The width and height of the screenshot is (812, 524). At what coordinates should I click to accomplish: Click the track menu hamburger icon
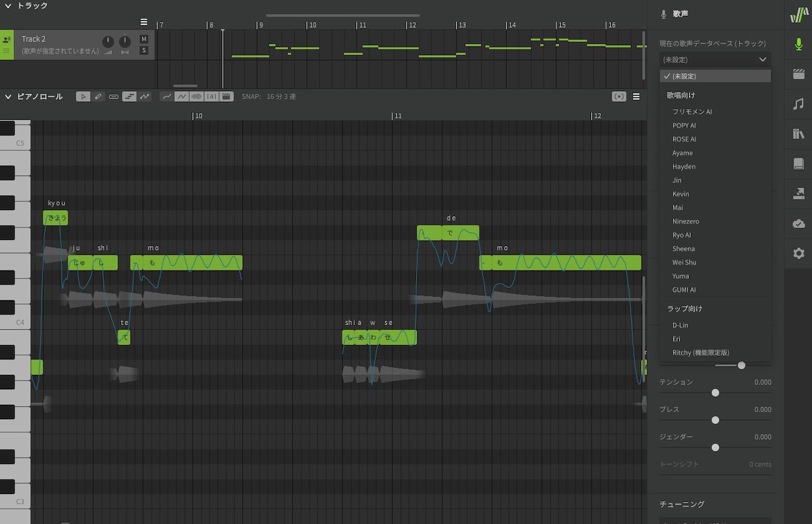pyautogui.click(x=144, y=22)
